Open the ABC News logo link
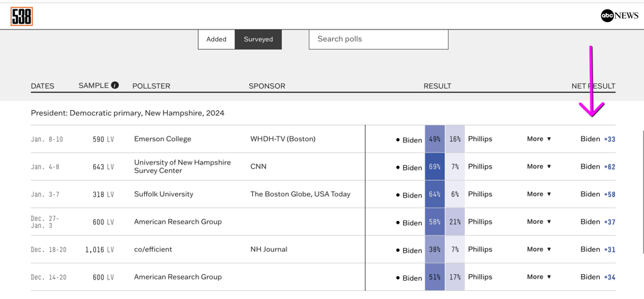 click(619, 15)
